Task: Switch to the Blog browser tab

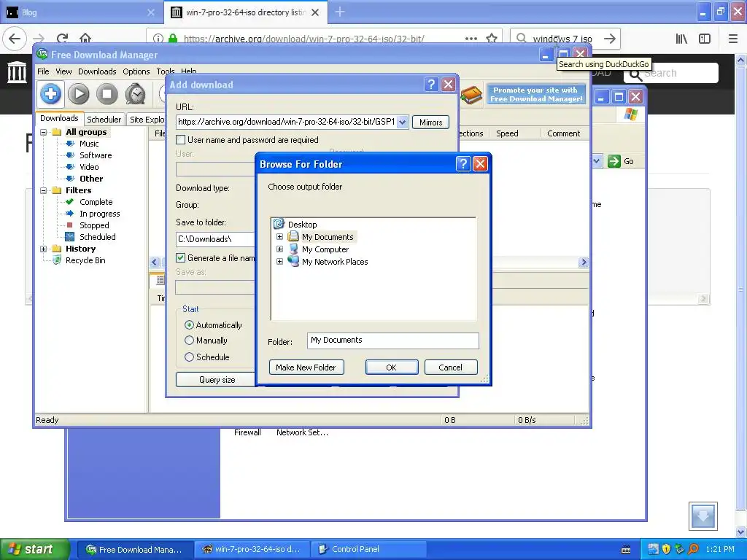Action: click(x=81, y=12)
